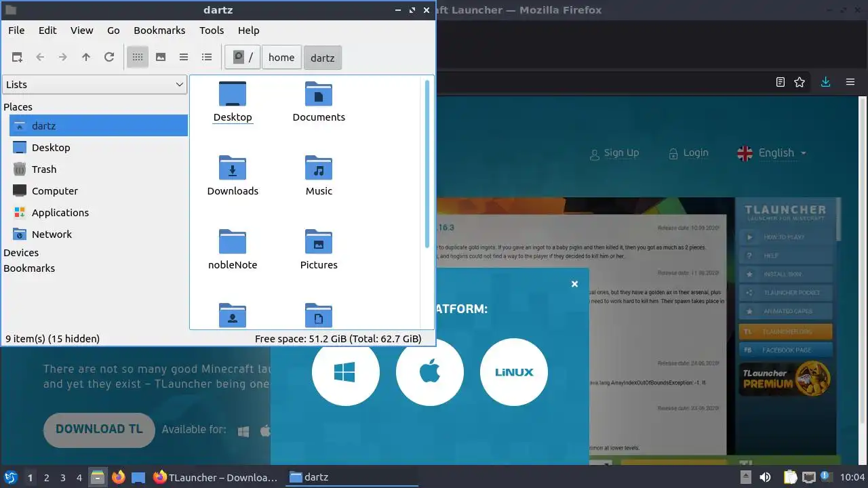Open the Tools menu
Screen dimensions: 868x488
tap(212, 30)
